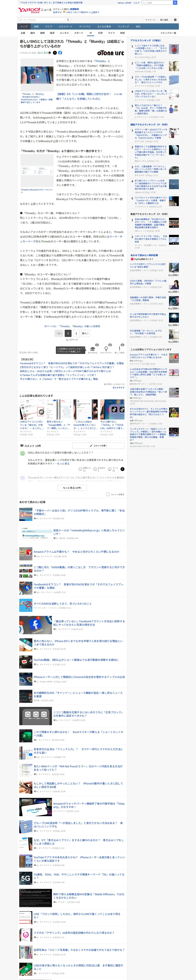196x980 pixels.
Task: Open すべてのSNSを遮断してみて article
Action: click(x=62, y=603)
